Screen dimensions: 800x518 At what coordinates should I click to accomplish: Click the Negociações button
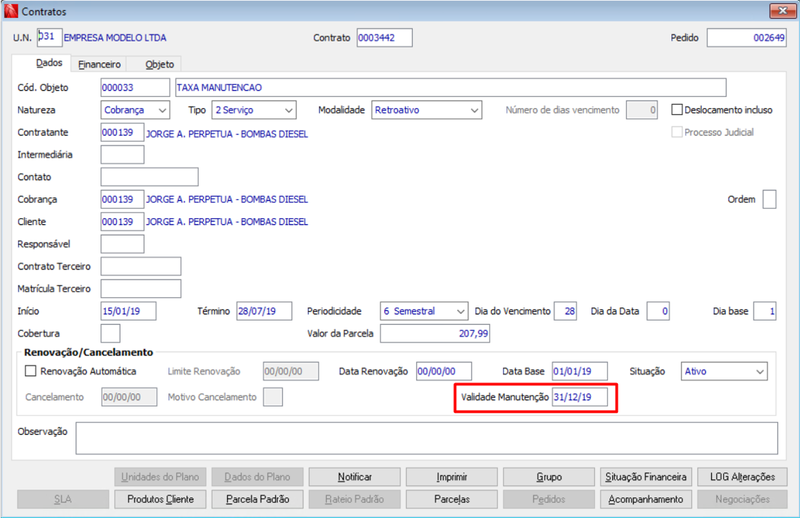742,499
